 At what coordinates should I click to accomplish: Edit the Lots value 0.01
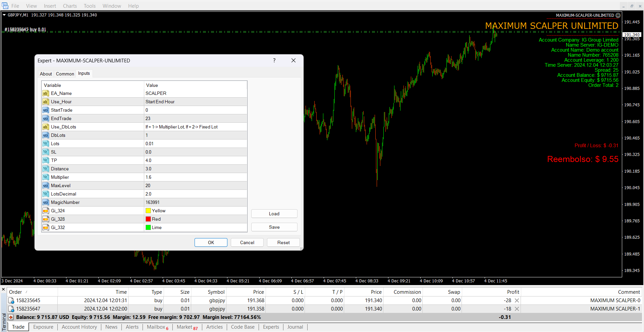coord(196,144)
